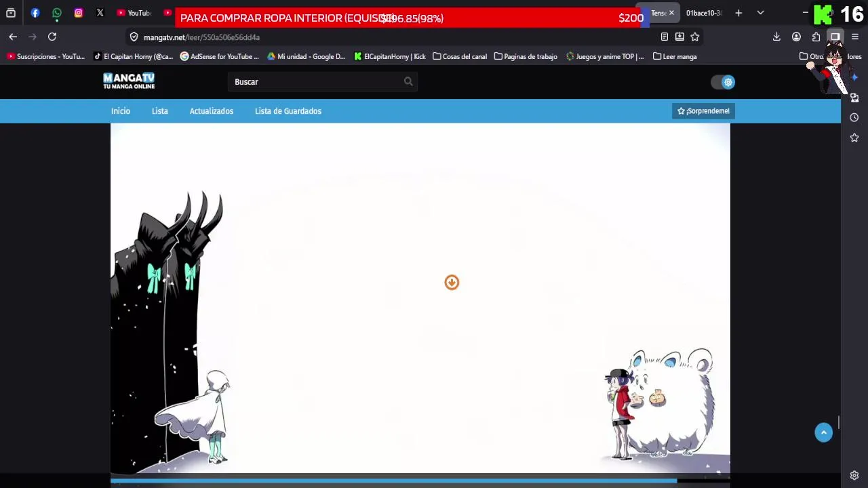Click the search magnifier icon
The width and height of the screenshot is (868, 488).
pyautogui.click(x=408, y=81)
